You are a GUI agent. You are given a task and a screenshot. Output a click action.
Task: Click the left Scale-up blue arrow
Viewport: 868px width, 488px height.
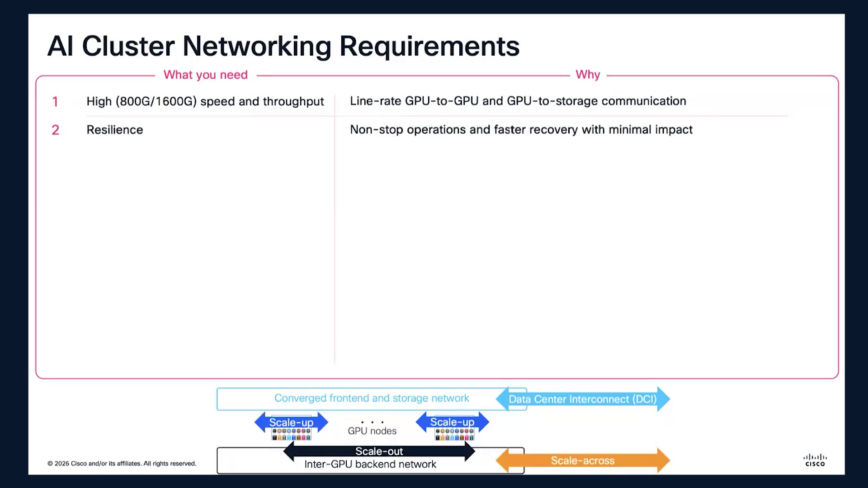(291, 422)
